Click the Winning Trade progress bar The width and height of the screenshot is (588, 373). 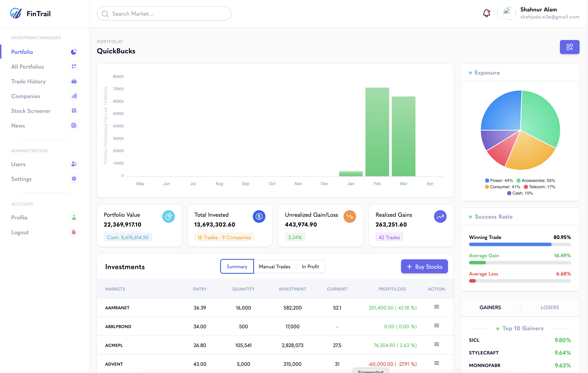520,245
